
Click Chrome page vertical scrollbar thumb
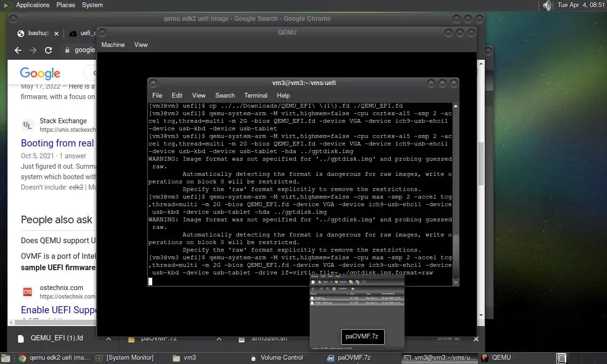481,164
